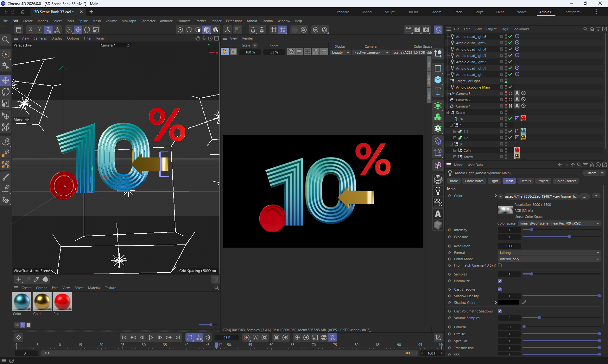This screenshot has height=364, width=608.
Task: Click the light bulb object icon
Action: [x=438, y=191]
